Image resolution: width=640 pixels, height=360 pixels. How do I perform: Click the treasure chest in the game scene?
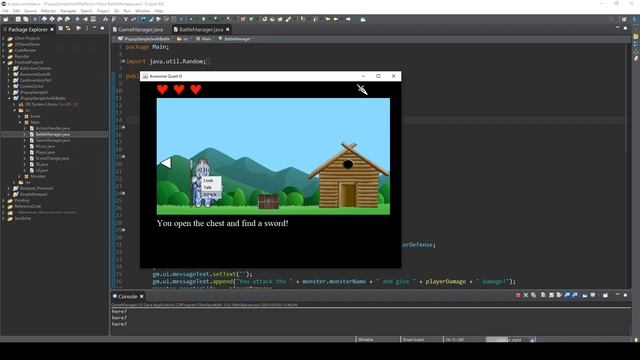(268, 201)
